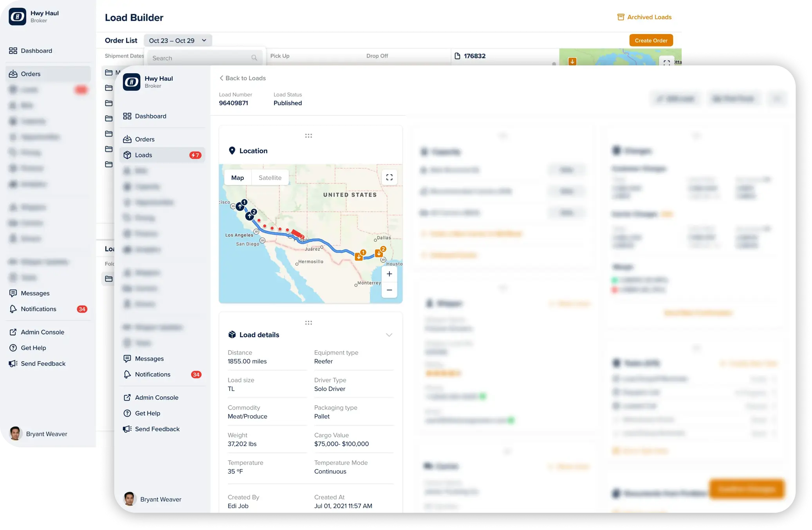This screenshot has width=812, height=530.
Task: Go to Notifications in the front sidebar
Action: (153, 374)
